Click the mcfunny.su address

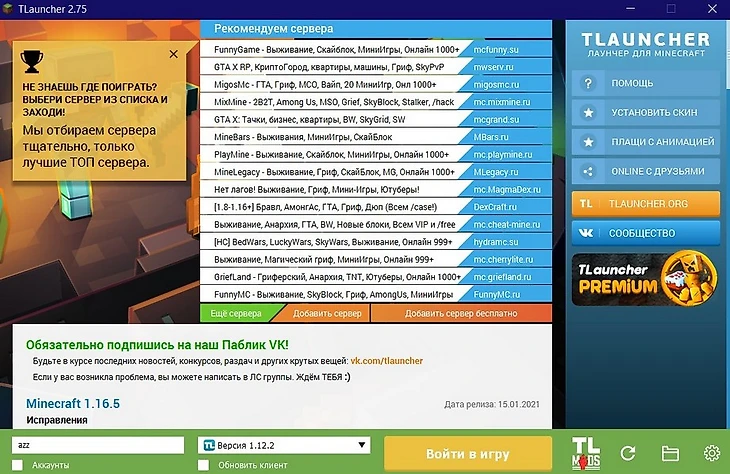[496, 49]
